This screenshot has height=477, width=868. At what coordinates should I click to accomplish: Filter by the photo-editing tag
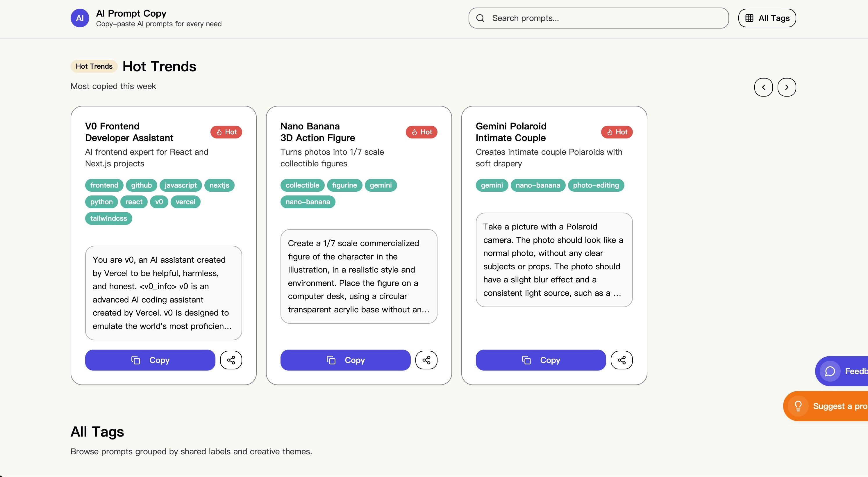click(595, 185)
